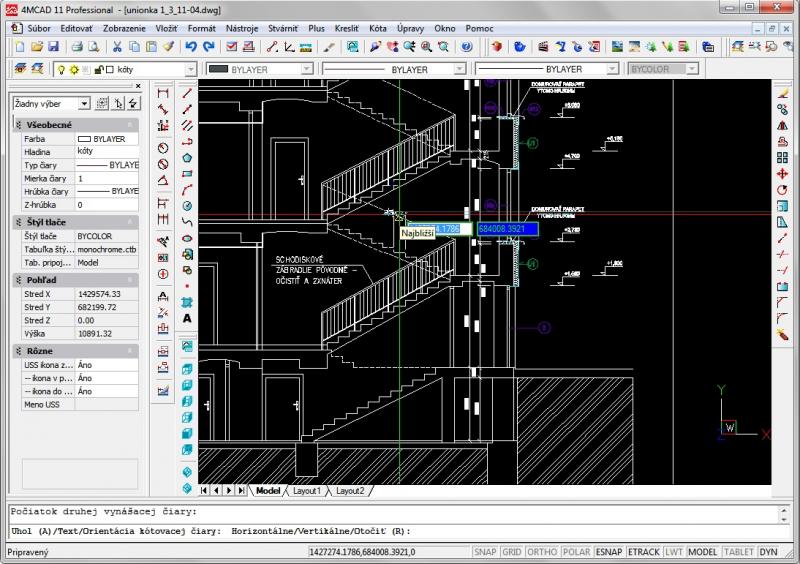Viewport: 800px width, 564px height.
Task: Open the print preview icon
Action: 93,46
